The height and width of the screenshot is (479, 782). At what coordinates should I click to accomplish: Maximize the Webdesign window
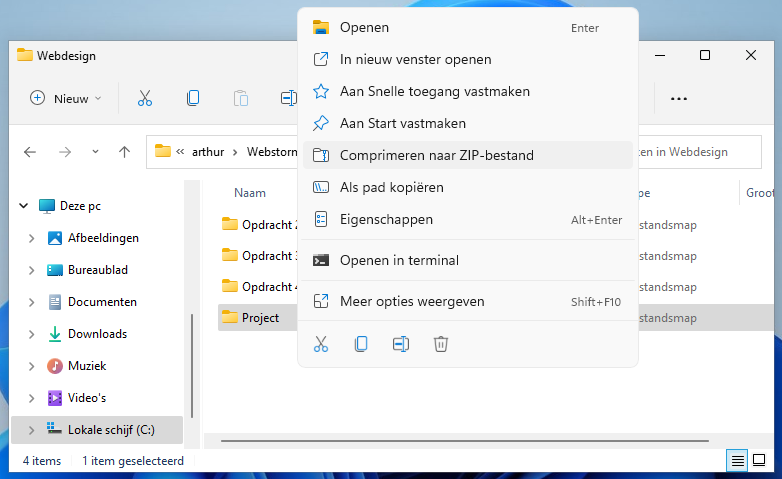pyautogui.click(x=705, y=55)
